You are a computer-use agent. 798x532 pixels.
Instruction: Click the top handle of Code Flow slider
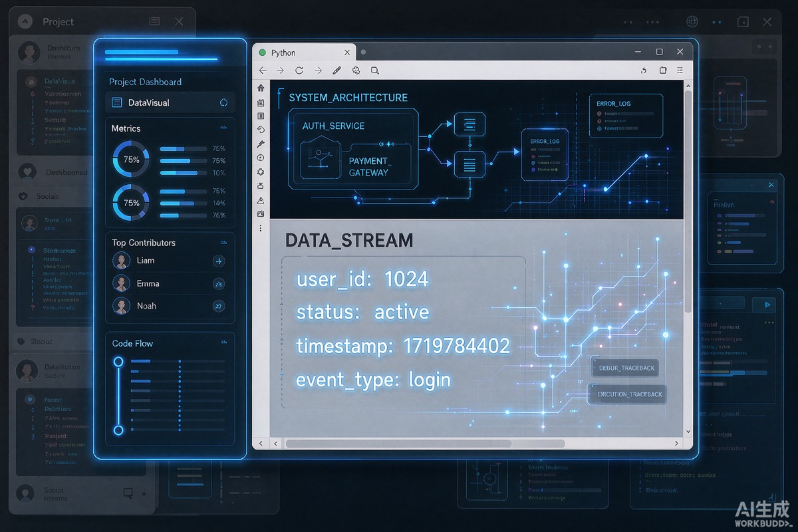click(x=118, y=362)
